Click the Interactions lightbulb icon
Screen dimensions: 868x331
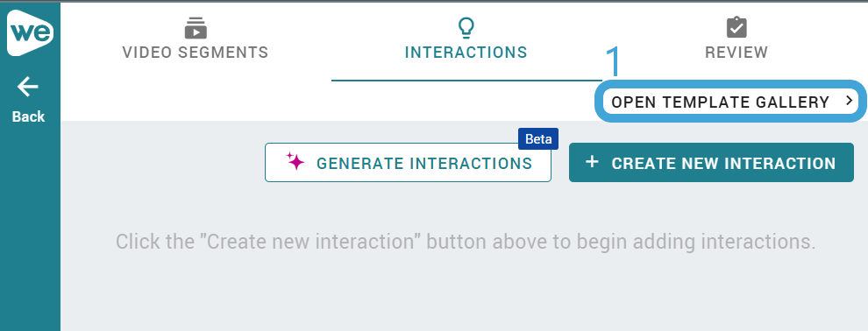[466, 28]
